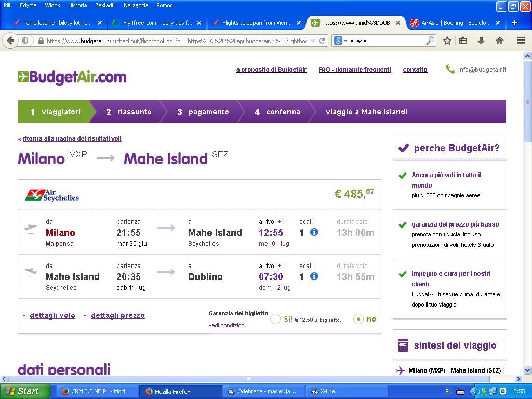Screen dimensions: 532x399
Task: Go back with the browser back arrow
Action: 10,41
